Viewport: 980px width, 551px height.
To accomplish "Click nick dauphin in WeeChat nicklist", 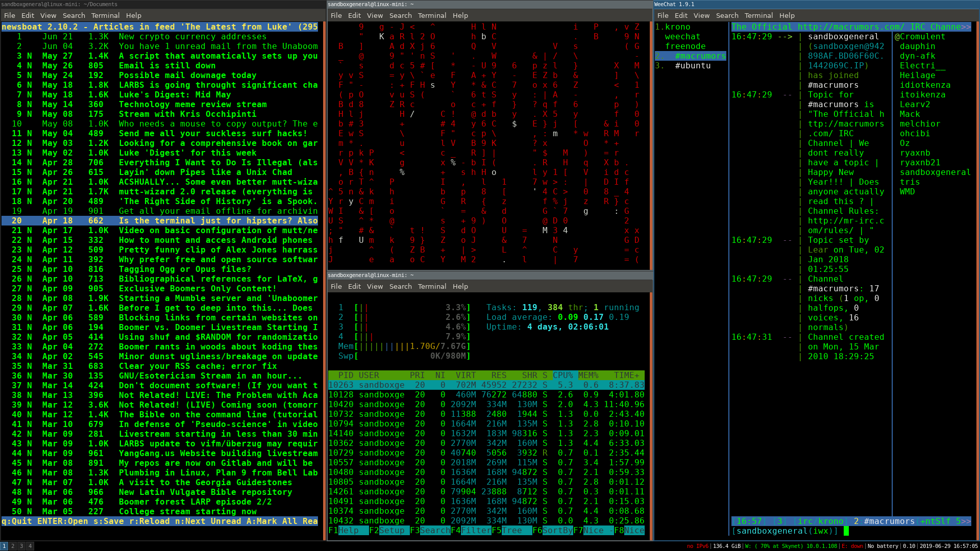I will [917, 46].
